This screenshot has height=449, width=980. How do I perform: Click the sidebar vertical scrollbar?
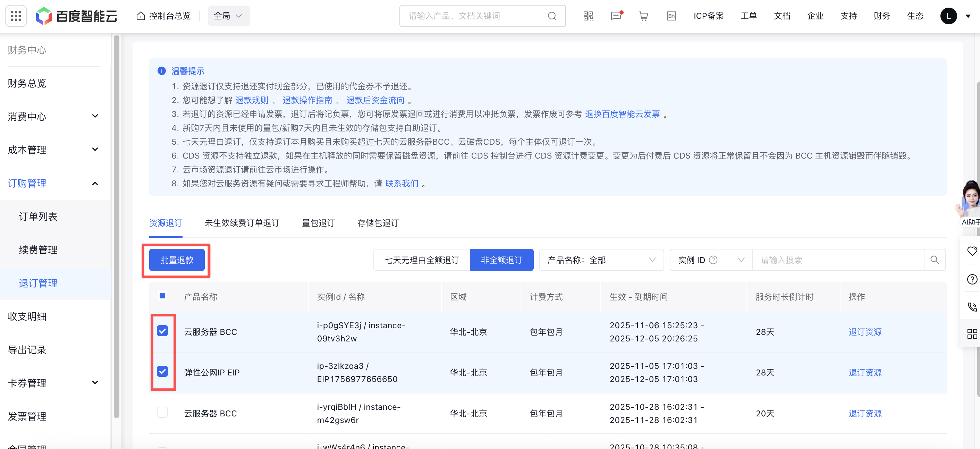tap(116, 226)
